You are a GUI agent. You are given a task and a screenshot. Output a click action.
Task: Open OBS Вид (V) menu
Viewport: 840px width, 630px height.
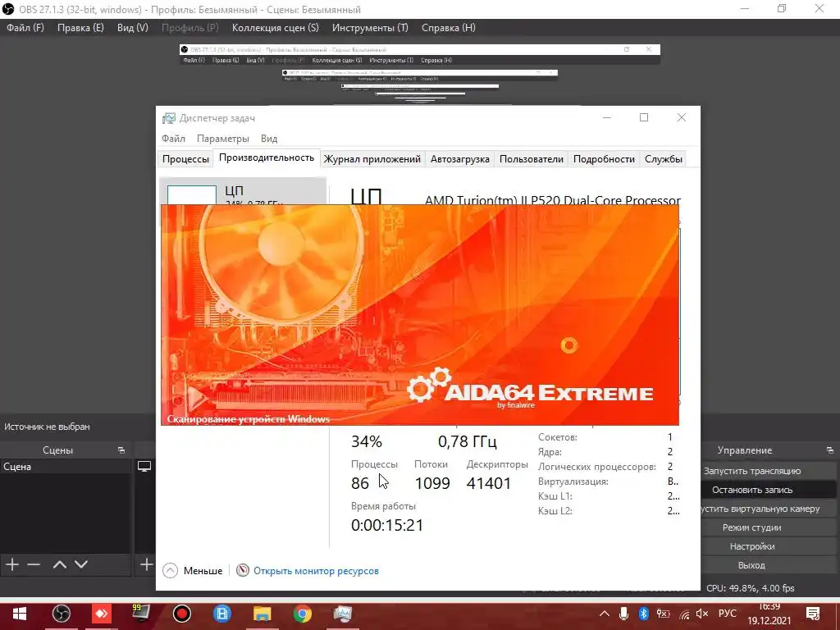pyautogui.click(x=132, y=28)
